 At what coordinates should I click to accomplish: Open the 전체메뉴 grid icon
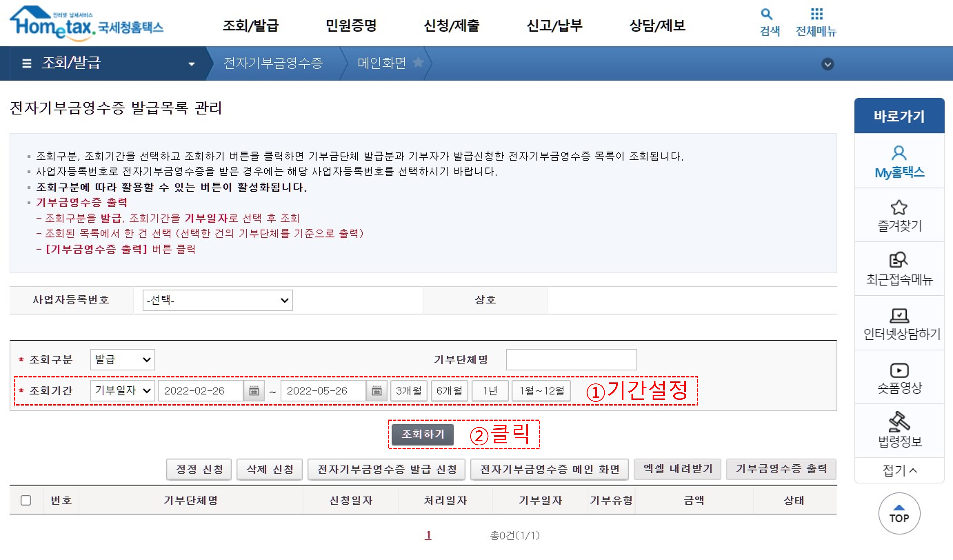[x=817, y=14]
